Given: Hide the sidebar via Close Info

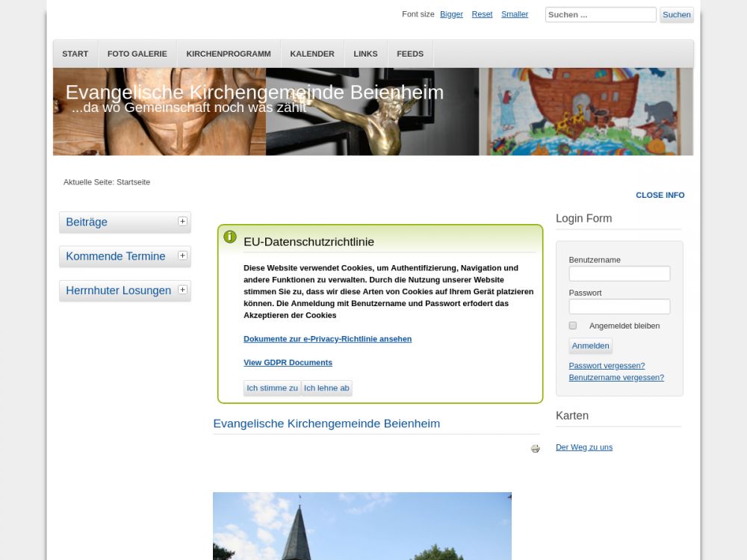Looking at the screenshot, I should pos(660,195).
